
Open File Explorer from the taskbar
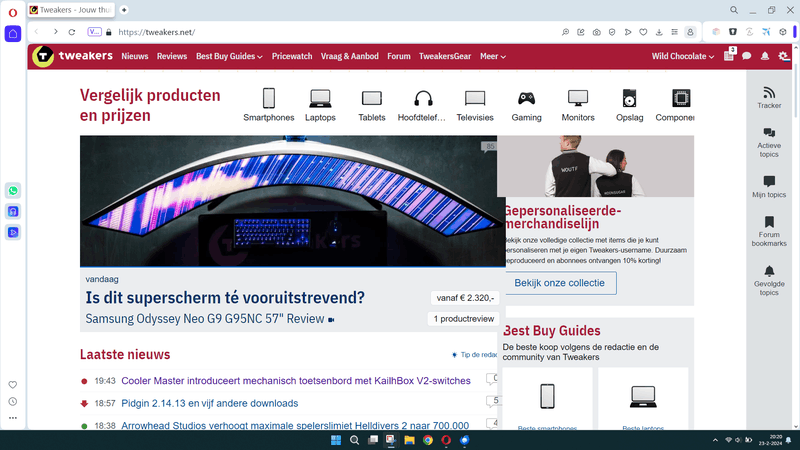tap(409, 440)
